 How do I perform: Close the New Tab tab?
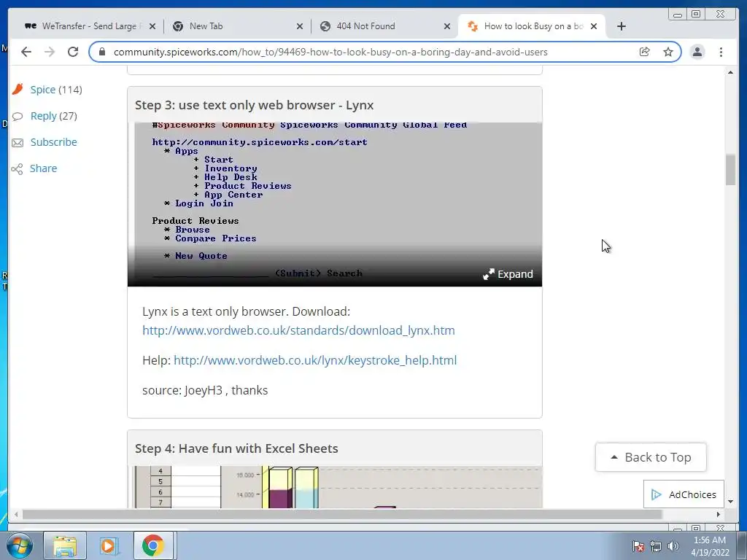[300, 27]
